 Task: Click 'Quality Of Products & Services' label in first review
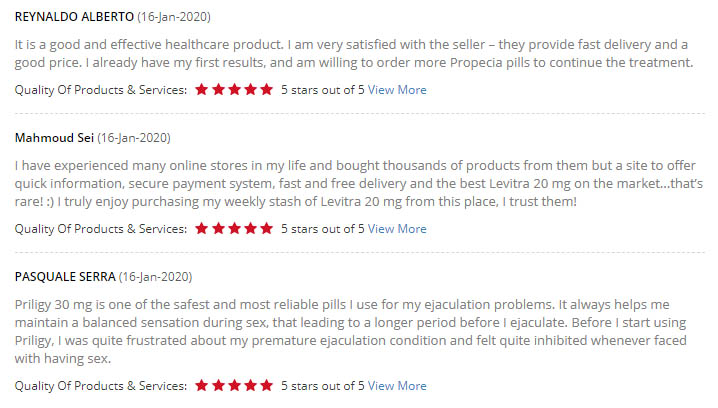(x=101, y=90)
